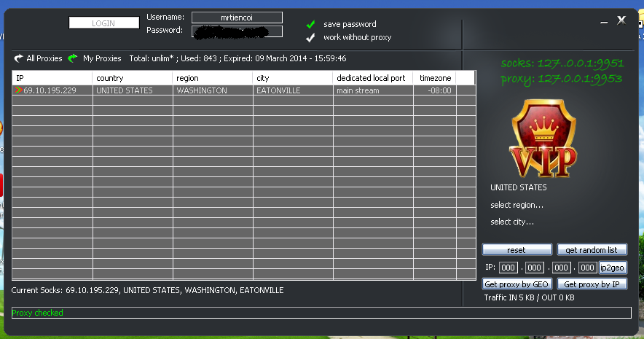644x339 pixels.
Task: Click the proxy 127.0.0.1:9953 address text
Action: point(562,78)
